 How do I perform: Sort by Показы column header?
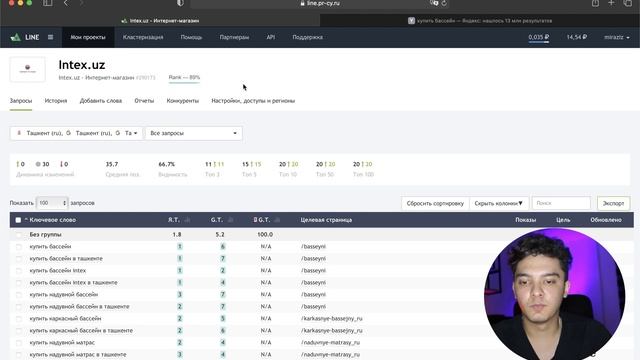pos(525,220)
